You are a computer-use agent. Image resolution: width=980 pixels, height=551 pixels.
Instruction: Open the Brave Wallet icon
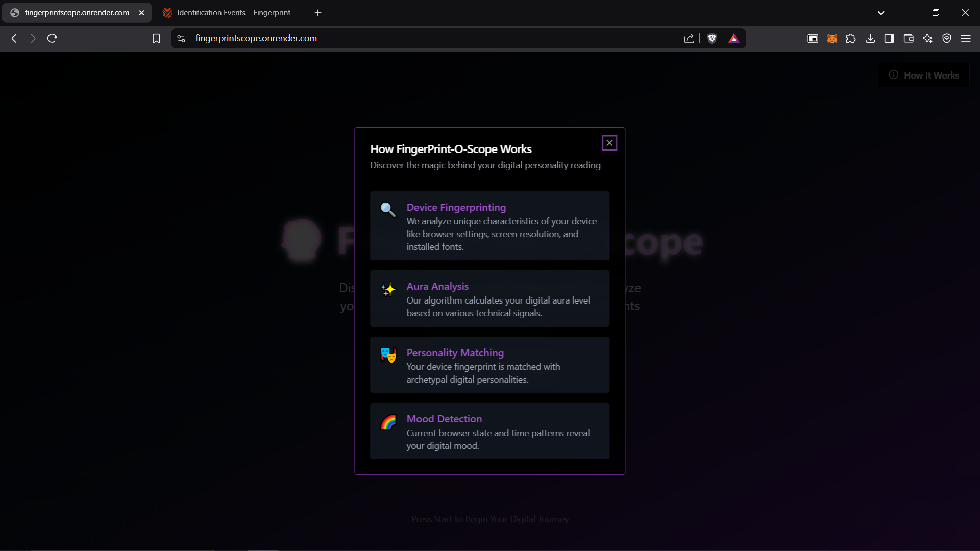[x=909, y=39]
